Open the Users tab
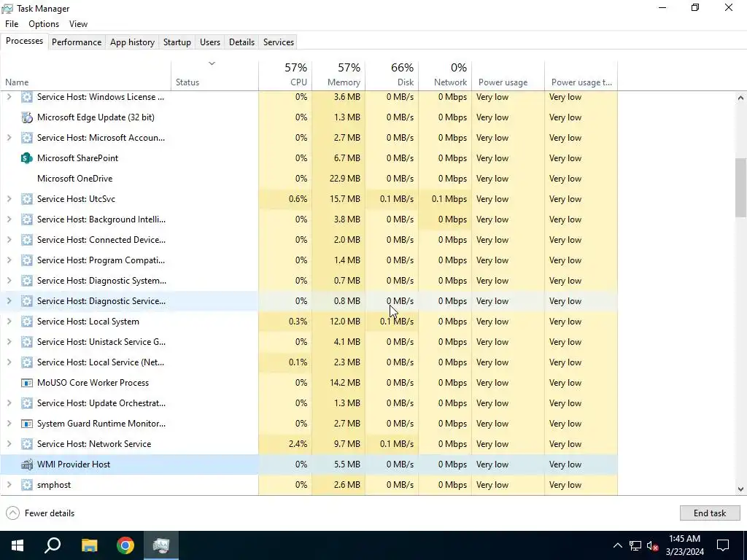This screenshot has width=747, height=560. coord(210,42)
